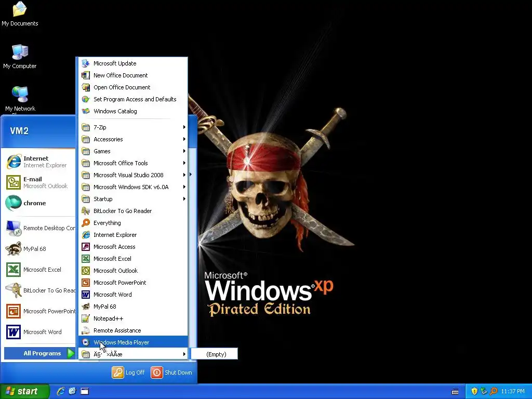Open the second quick launch browser icon

coord(73,392)
